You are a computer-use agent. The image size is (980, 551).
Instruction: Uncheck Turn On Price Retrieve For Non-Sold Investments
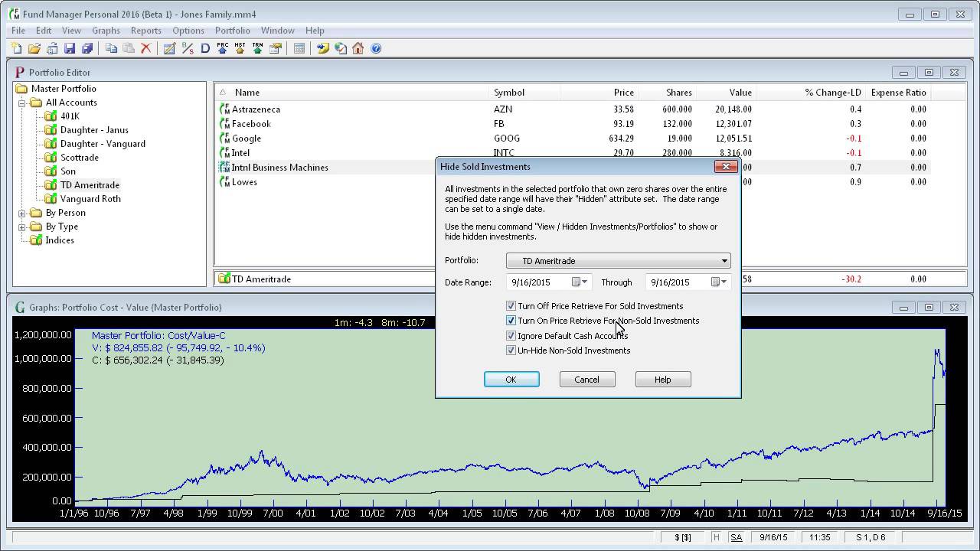pyautogui.click(x=511, y=321)
